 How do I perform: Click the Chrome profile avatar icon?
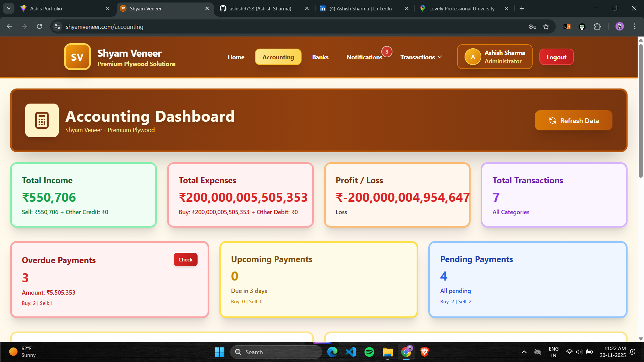point(620,26)
